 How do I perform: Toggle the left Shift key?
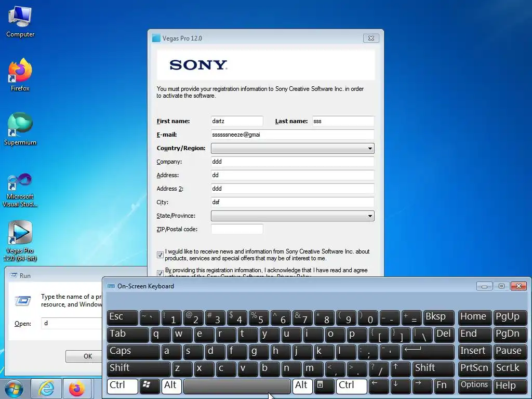[139, 369]
